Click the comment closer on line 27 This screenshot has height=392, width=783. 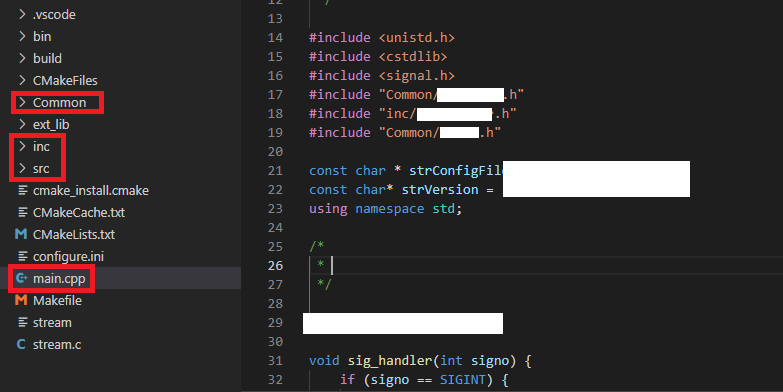click(x=325, y=285)
